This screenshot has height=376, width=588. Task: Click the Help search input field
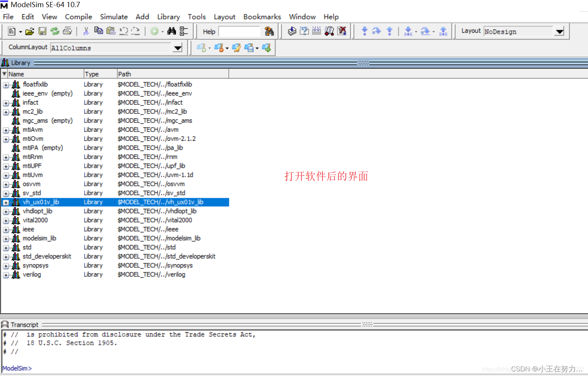pos(239,31)
